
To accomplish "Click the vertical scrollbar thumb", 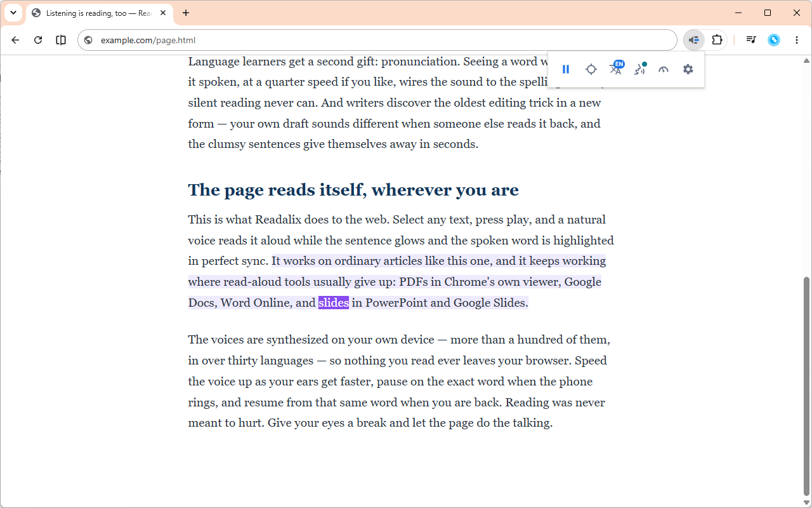I will click(x=807, y=386).
